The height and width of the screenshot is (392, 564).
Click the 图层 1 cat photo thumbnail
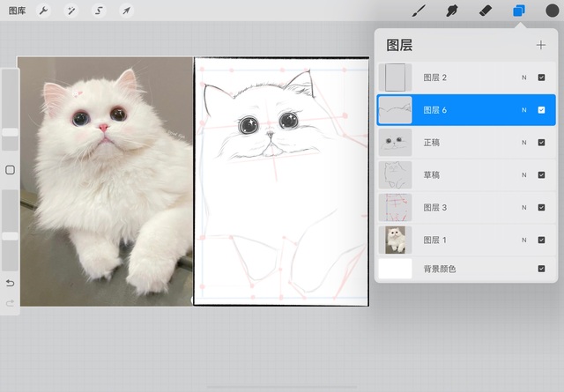click(x=395, y=240)
